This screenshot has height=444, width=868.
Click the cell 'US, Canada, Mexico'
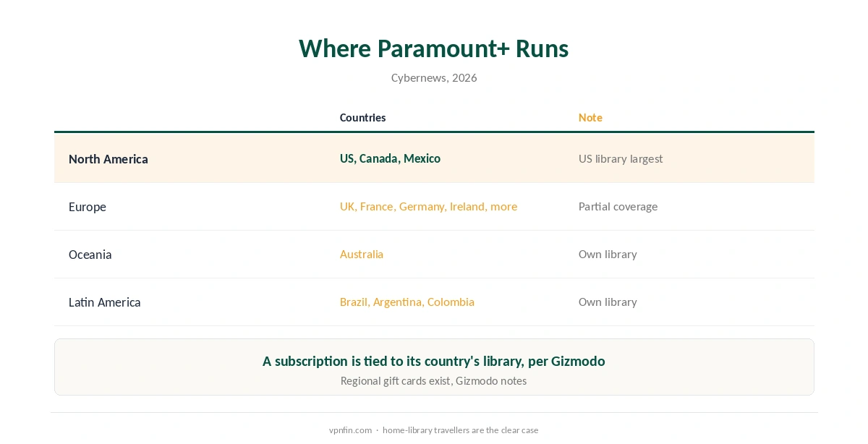390,158
